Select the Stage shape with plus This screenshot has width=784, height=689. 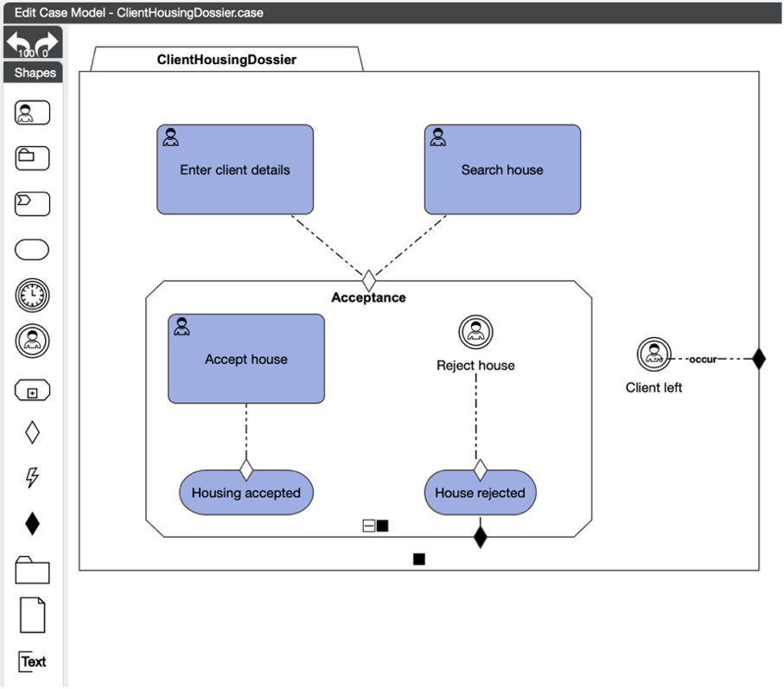[x=32, y=392]
